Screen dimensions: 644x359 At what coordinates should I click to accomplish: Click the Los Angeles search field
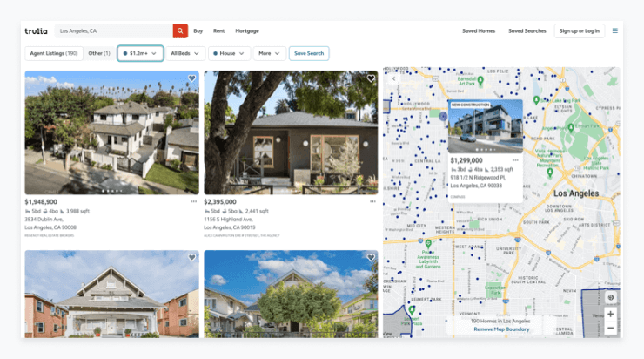(113, 30)
